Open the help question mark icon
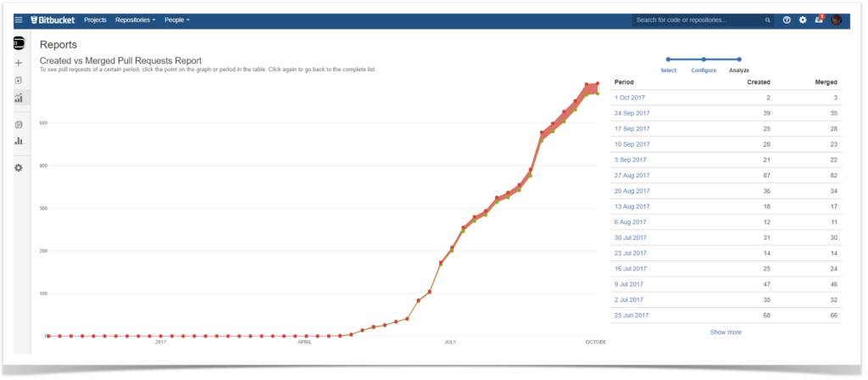 click(787, 20)
